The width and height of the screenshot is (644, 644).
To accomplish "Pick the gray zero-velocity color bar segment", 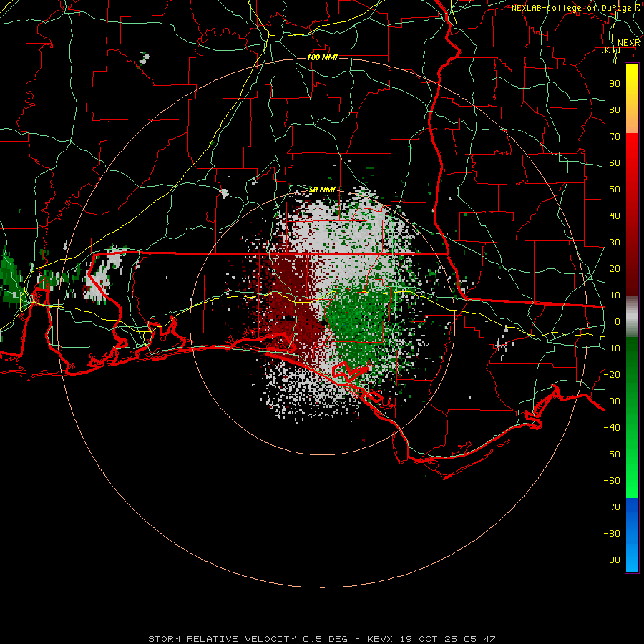I will [632, 317].
